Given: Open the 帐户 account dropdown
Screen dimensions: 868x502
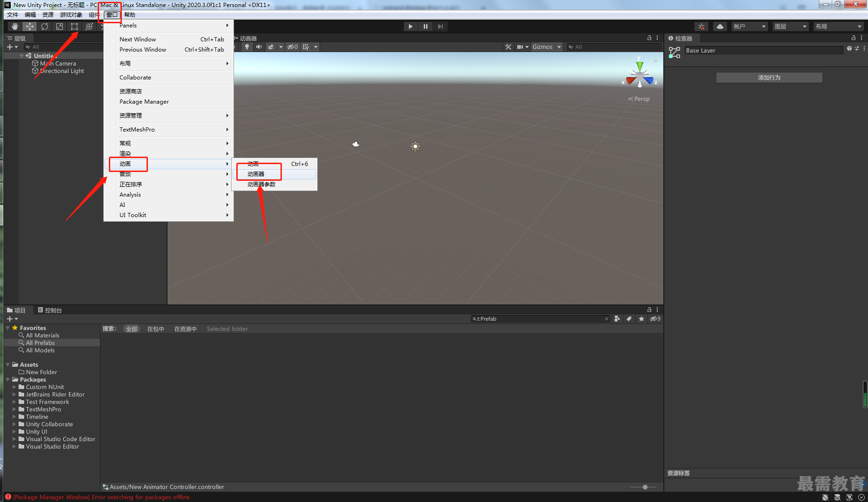Looking at the screenshot, I should [749, 26].
